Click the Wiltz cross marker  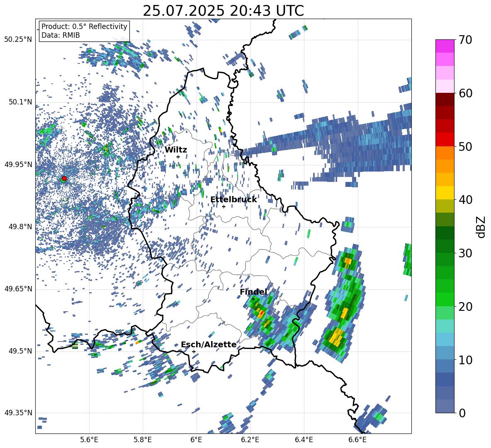178,157
